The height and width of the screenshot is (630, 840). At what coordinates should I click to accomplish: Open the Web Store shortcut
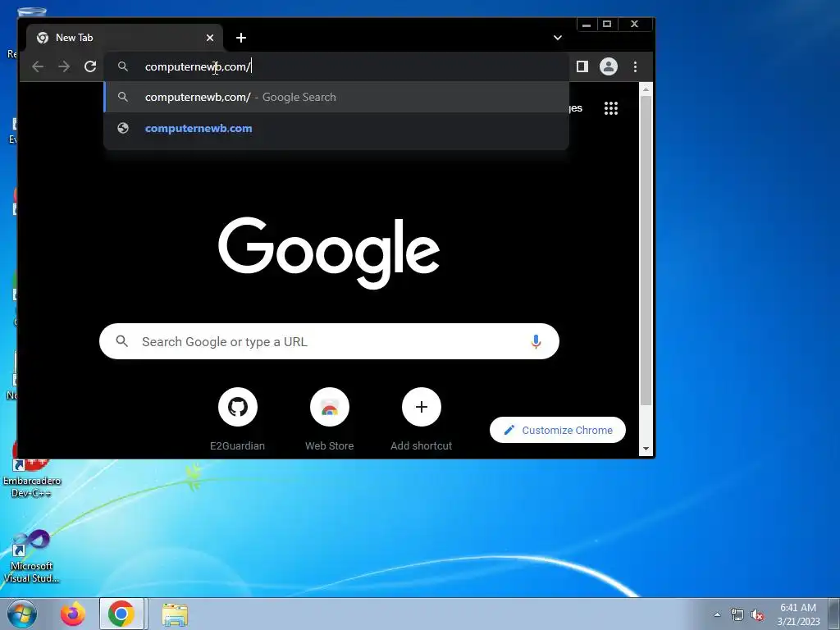[330, 419]
